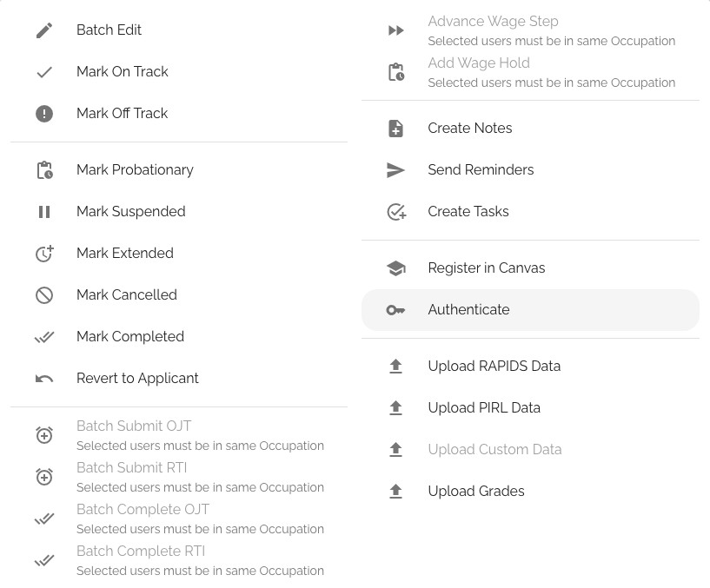Choose Upload RAPIDS Data

[530, 367]
